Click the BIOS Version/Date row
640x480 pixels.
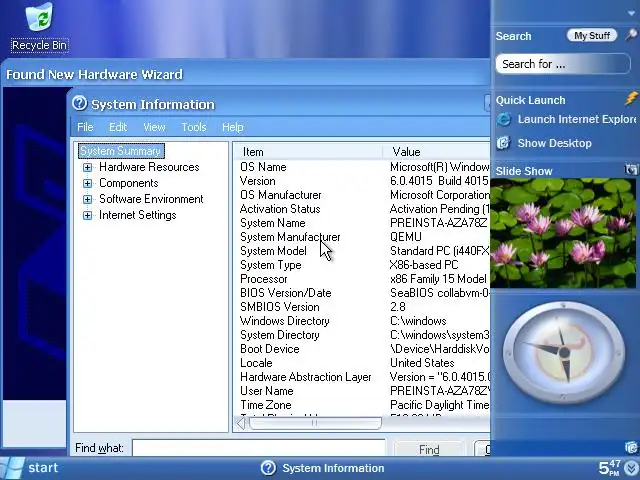(x=364, y=293)
